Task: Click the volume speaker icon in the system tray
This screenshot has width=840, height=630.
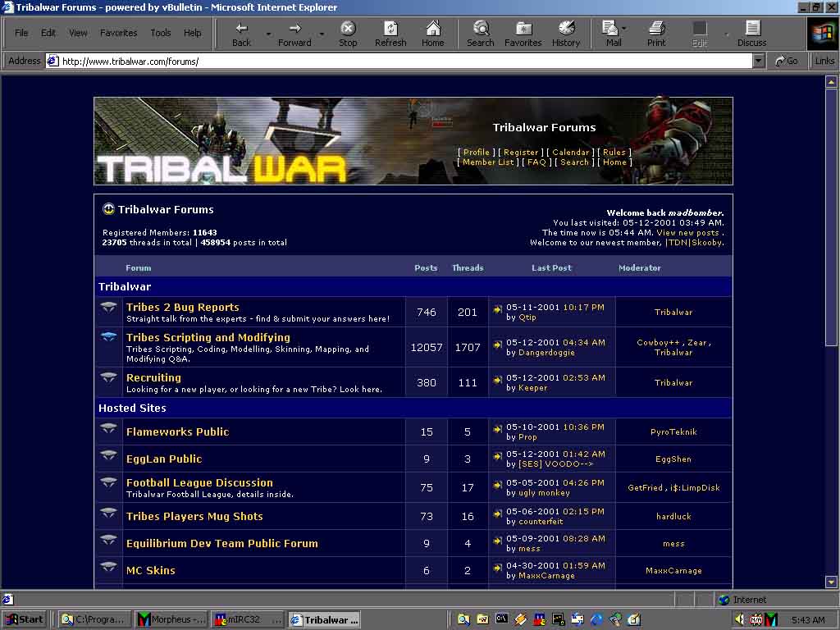Action: [x=740, y=620]
